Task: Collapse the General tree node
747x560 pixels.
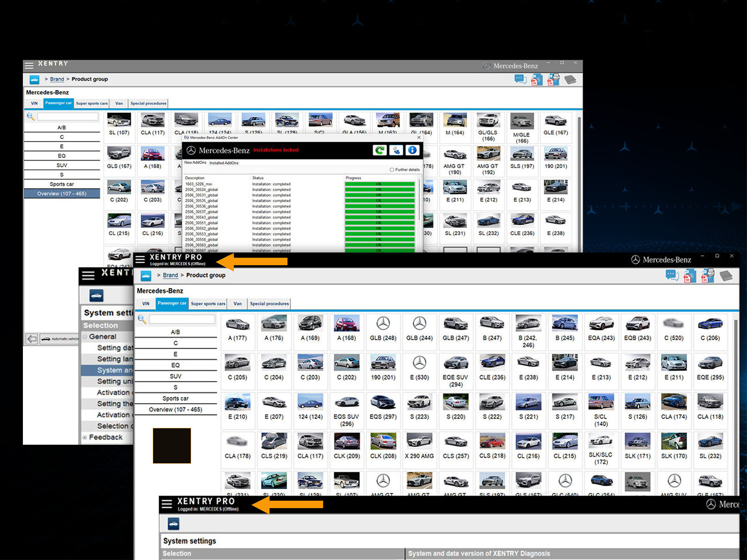Action: click(85, 337)
